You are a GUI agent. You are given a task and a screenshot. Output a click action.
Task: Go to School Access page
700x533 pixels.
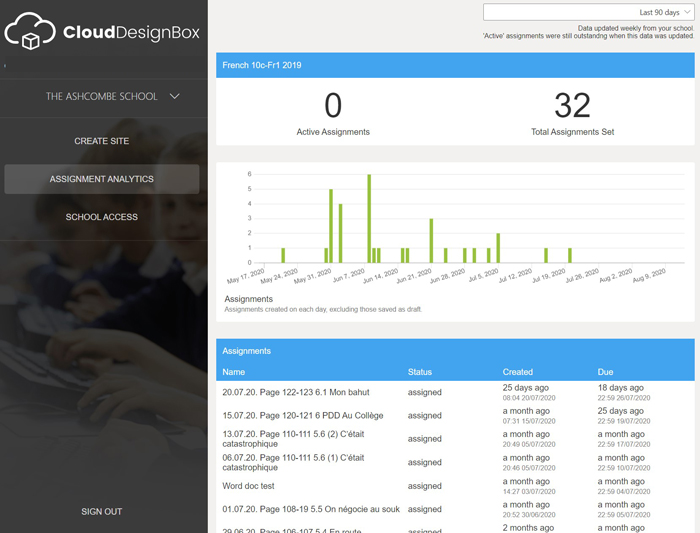pyautogui.click(x=101, y=217)
